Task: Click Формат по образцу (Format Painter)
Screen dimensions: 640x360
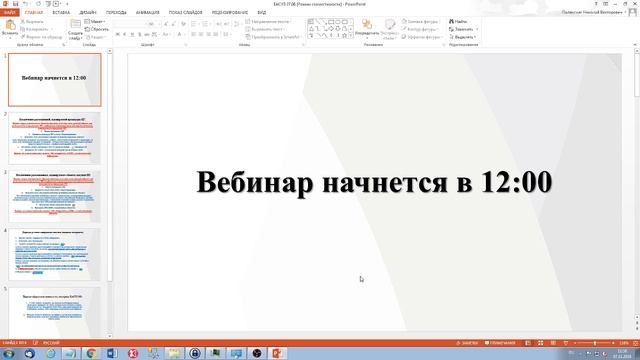Action: tap(41, 37)
